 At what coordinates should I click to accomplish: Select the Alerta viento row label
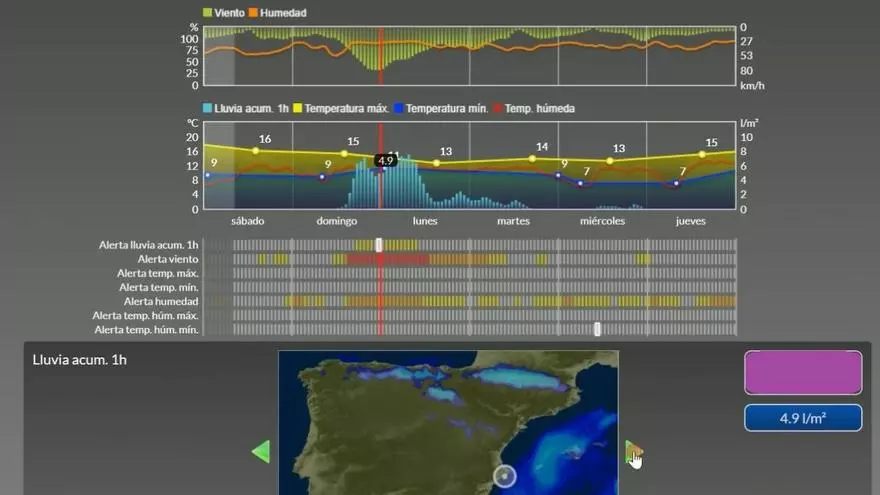(163, 259)
